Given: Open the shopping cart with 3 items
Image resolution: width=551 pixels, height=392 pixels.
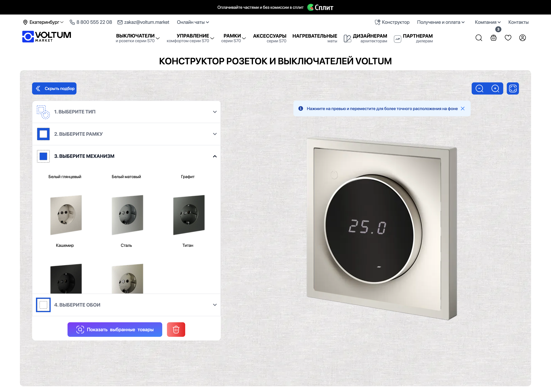Looking at the screenshot, I should click(494, 38).
